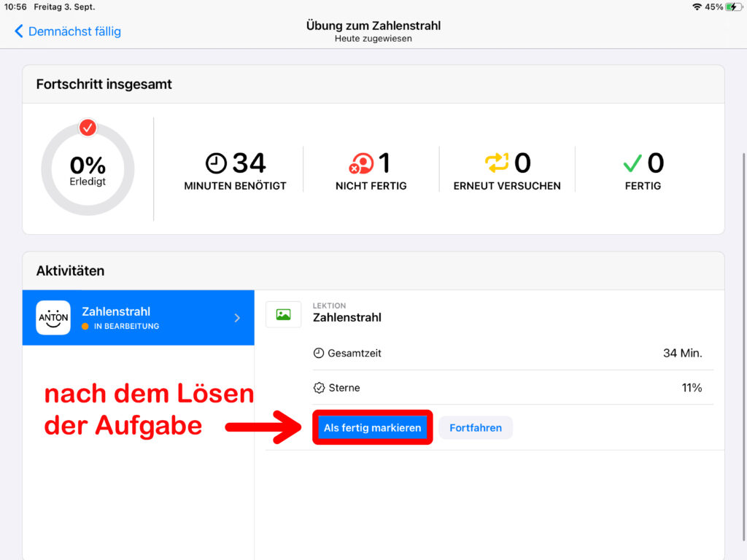
Task: Click the 0% Erledigt progress ring
Action: [88, 170]
